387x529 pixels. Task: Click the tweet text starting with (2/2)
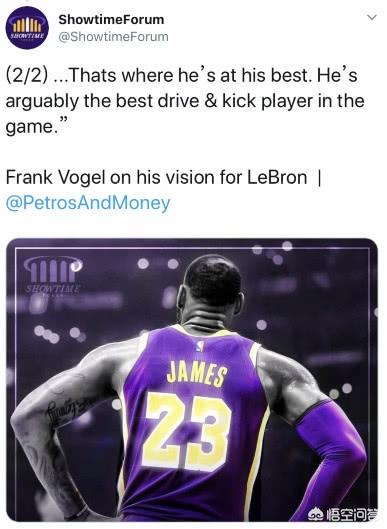tap(185, 101)
